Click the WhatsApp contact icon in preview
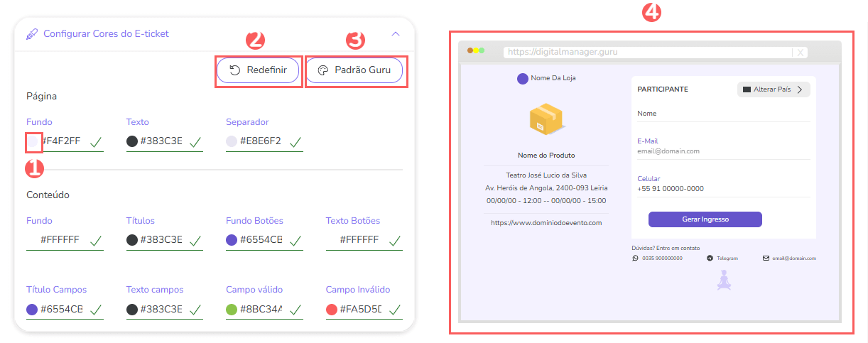Viewport: 868px width, 343px height. tap(635, 258)
